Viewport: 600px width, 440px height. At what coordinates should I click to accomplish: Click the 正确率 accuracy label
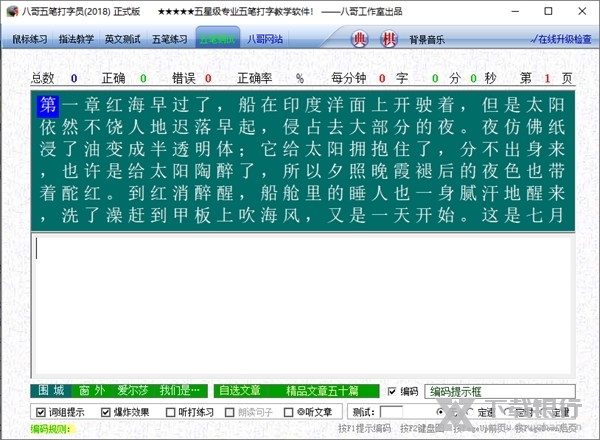(254, 78)
